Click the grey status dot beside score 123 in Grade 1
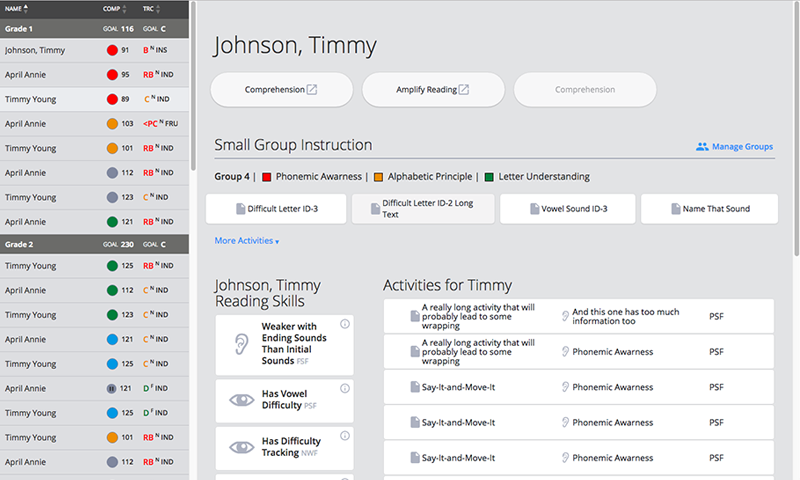Image resolution: width=800 pixels, height=480 pixels. (112, 197)
